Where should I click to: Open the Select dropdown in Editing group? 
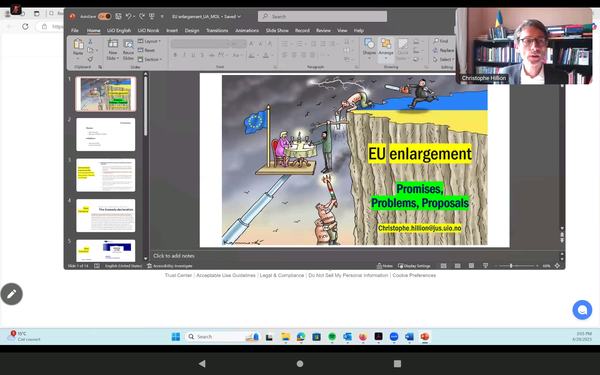click(443, 59)
